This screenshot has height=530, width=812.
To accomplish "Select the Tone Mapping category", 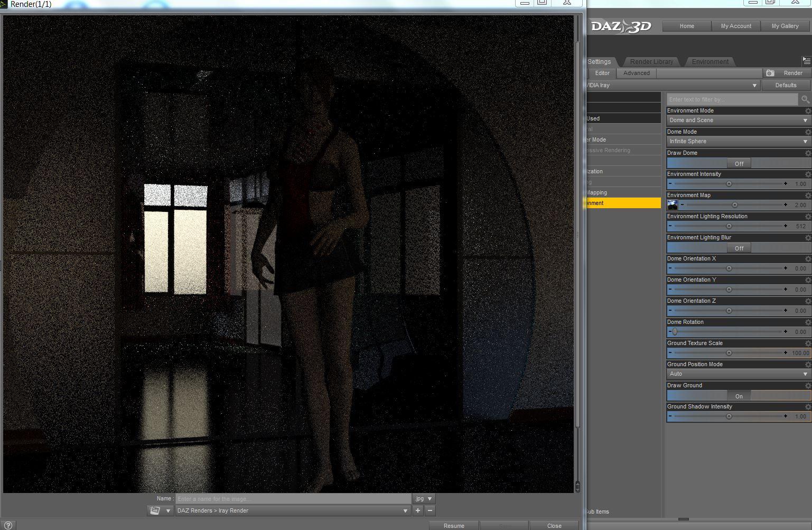I will click(623, 192).
